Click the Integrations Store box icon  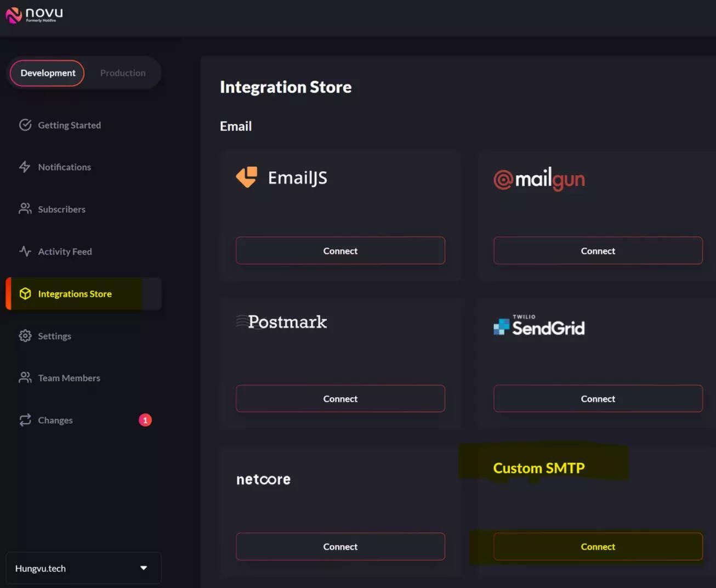point(25,293)
